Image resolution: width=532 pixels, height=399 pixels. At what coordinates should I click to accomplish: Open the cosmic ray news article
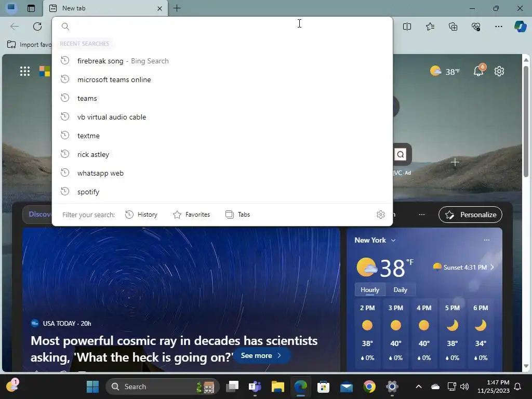pyautogui.click(x=174, y=349)
